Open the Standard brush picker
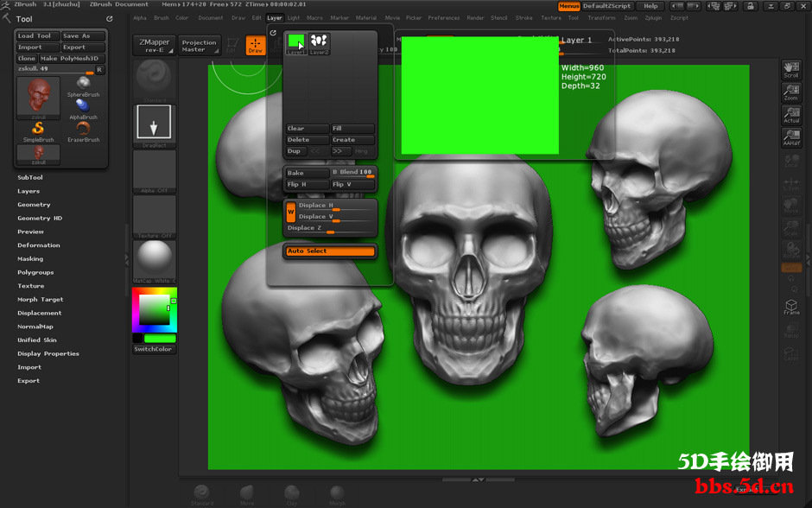The width and height of the screenshot is (812, 508). coord(154,81)
